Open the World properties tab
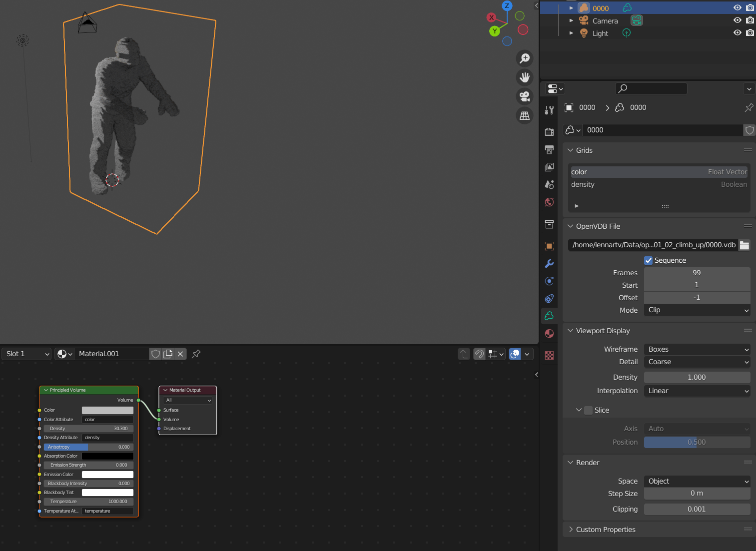Image resolution: width=756 pixels, height=551 pixels. coord(549,202)
